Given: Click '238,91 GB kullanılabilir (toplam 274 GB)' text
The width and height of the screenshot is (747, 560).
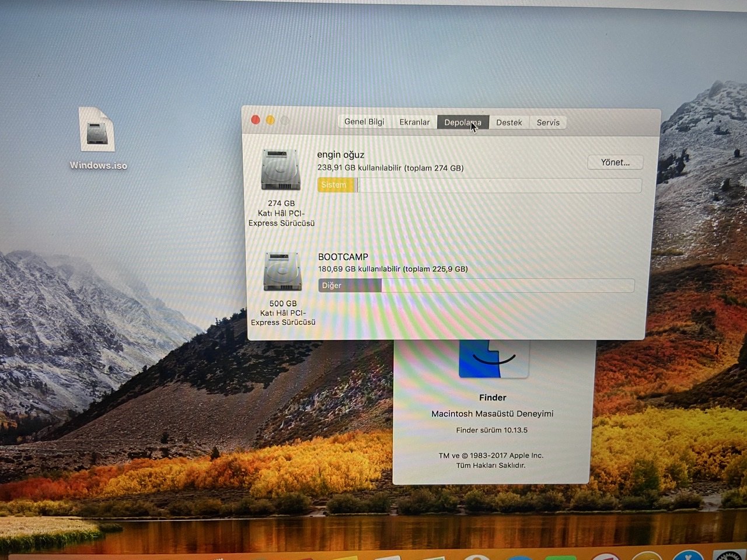Looking at the screenshot, I should click(390, 168).
